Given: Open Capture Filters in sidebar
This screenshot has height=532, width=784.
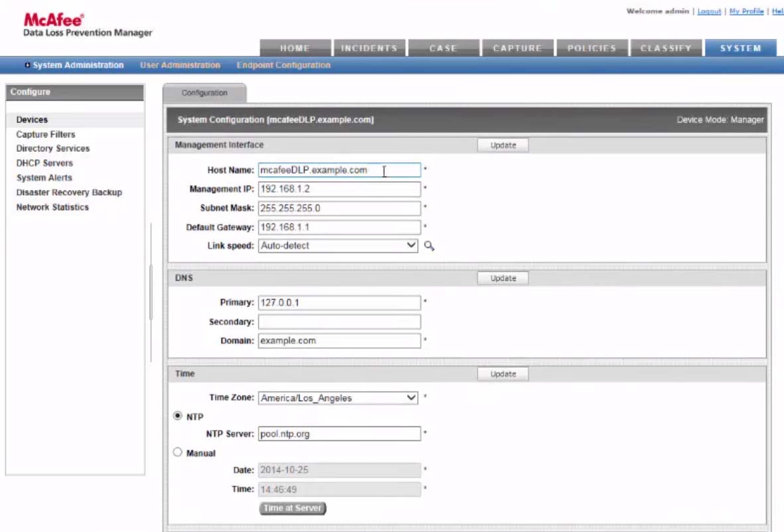Looking at the screenshot, I should tap(46, 135).
